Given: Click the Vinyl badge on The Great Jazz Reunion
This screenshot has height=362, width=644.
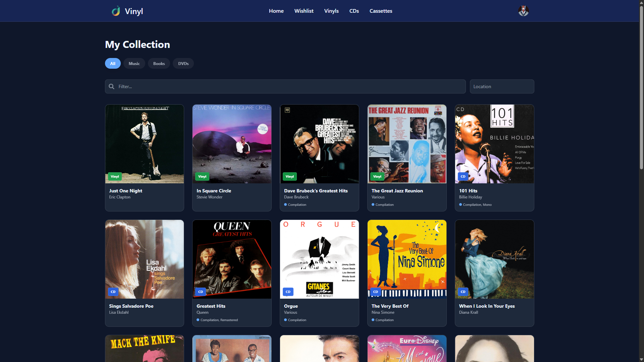Looking at the screenshot, I should click(377, 177).
